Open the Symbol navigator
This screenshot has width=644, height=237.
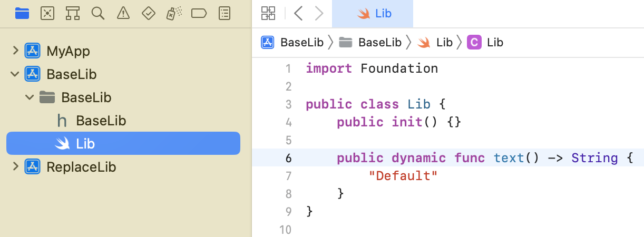(x=73, y=13)
